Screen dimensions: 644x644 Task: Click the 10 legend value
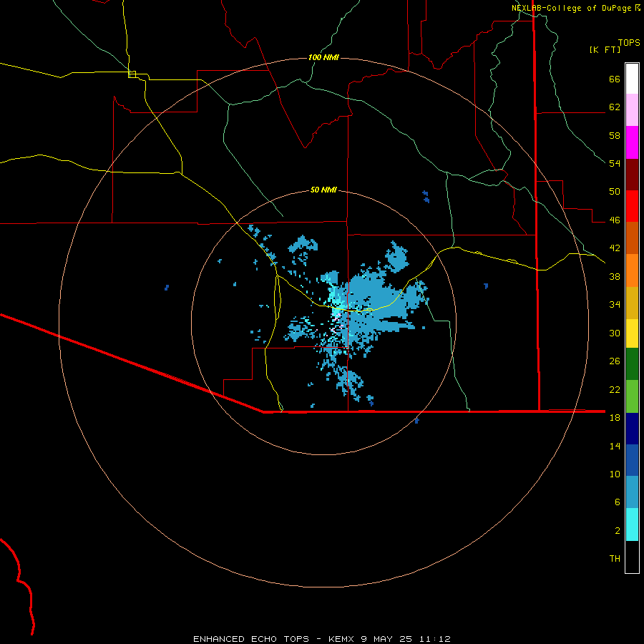tap(615, 474)
